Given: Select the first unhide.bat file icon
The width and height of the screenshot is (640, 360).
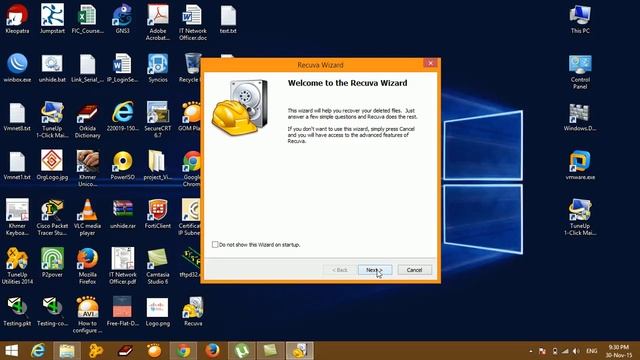Looking at the screenshot, I should coord(52,68).
